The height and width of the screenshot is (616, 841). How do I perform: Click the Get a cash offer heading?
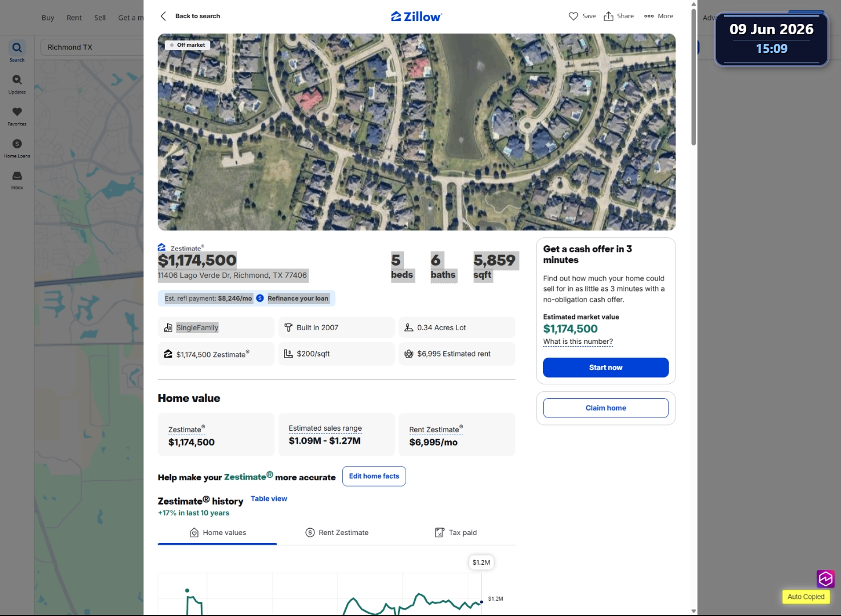coord(588,254)
